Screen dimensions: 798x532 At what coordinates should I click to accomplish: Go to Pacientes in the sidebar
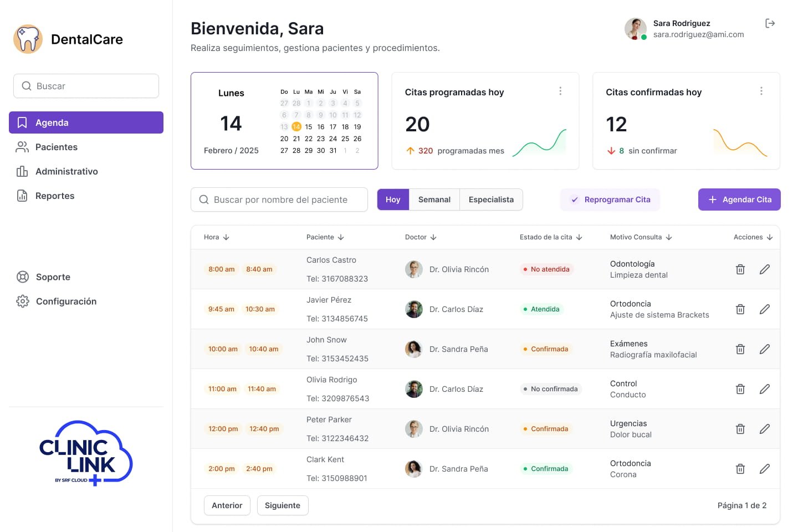pos(56,147)
